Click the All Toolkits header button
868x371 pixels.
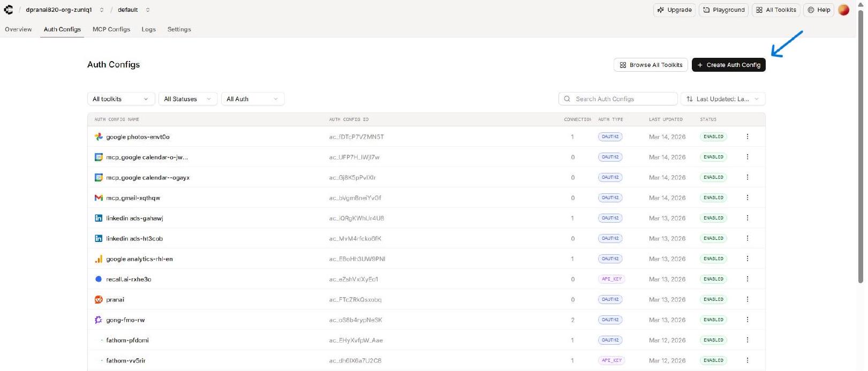tap(776, 10)
